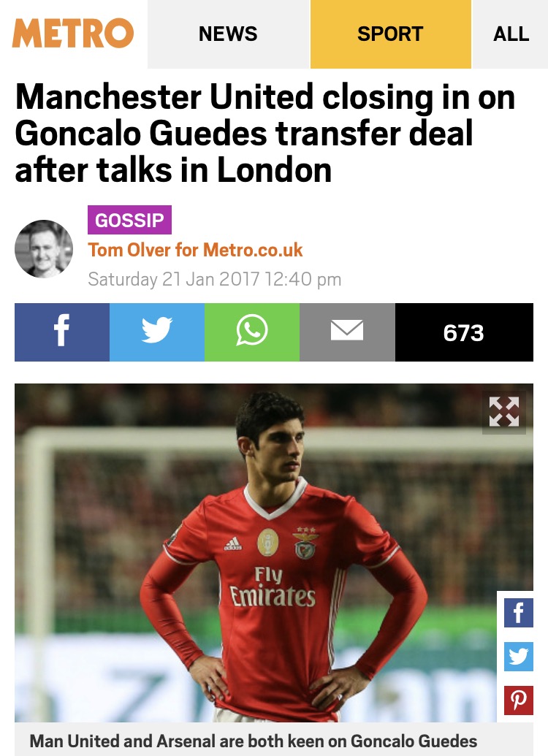The height and width of the screenshot is (756, 548).
Task: Click the 673 share count box
Action: 464,332
